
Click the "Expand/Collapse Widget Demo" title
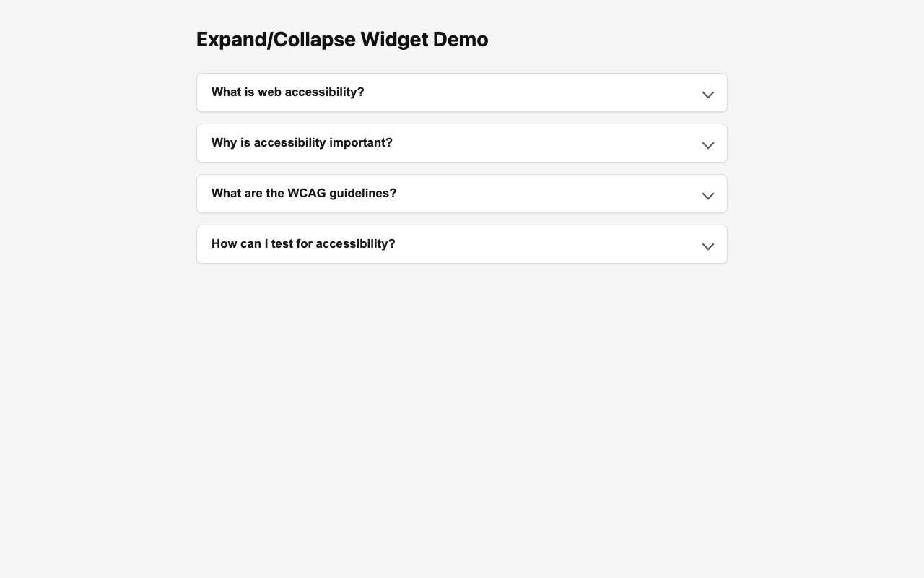point(341,39)
